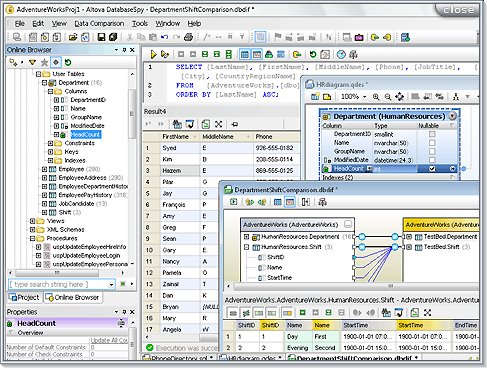This screenshot has width=487, height=368.
Task: Click the ellipsis button on AdventureWorks component header
Action: point(348,224)
